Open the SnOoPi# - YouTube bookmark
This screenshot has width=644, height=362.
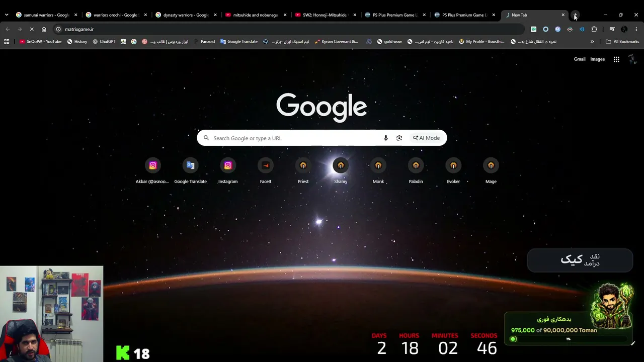pyautogui.click(x=40, y=42)
